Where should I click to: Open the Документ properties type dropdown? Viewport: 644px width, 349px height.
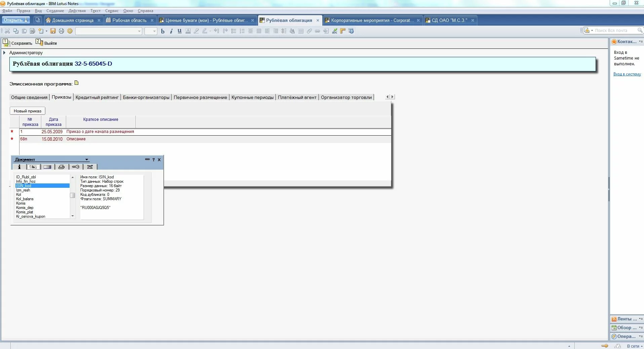click(x=86, y=160)
